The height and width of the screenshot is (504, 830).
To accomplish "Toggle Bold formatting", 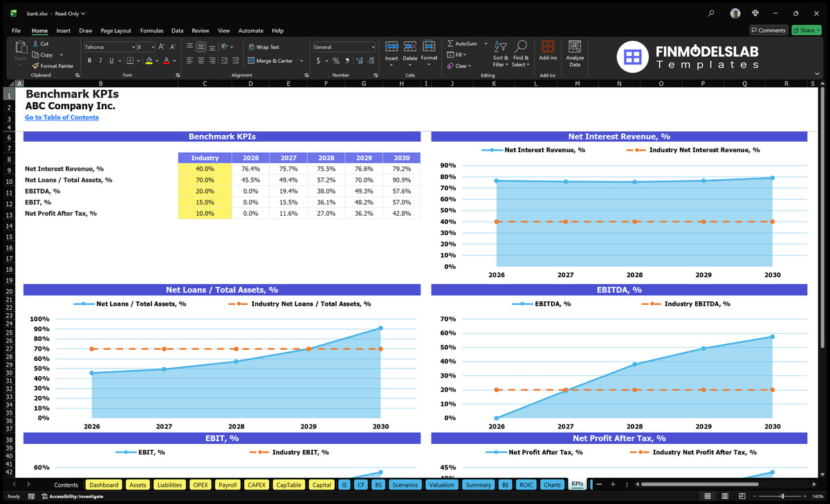I will [89, 61].
